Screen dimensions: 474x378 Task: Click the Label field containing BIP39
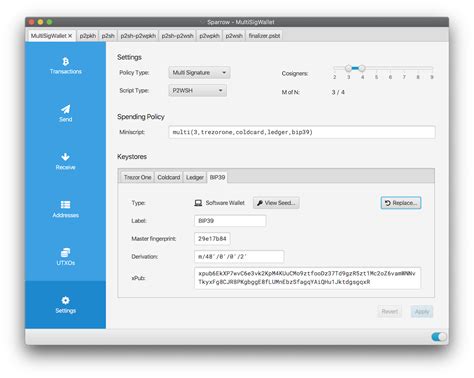[230, 221]
